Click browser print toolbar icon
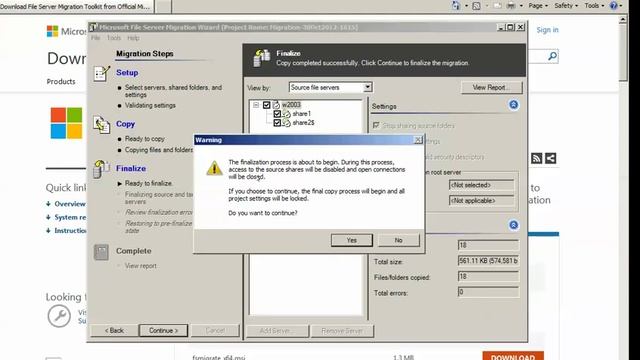The height and width of the screenshot is (360, 640). [511, 6]
